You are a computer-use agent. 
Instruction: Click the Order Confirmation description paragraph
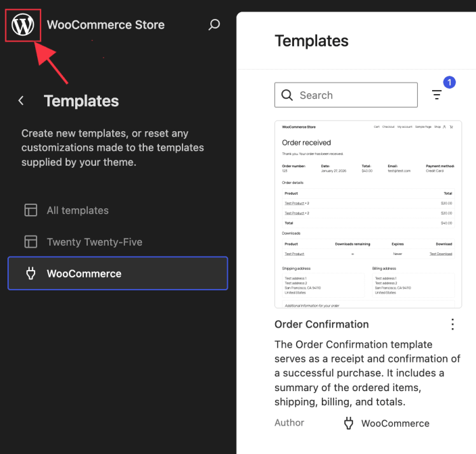[367, 373]
